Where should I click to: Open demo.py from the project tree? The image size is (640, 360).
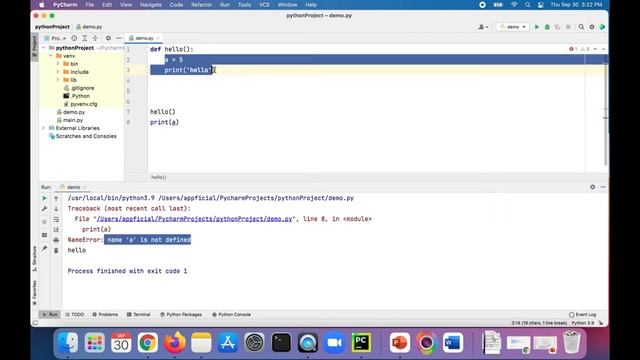pos(71,112)
